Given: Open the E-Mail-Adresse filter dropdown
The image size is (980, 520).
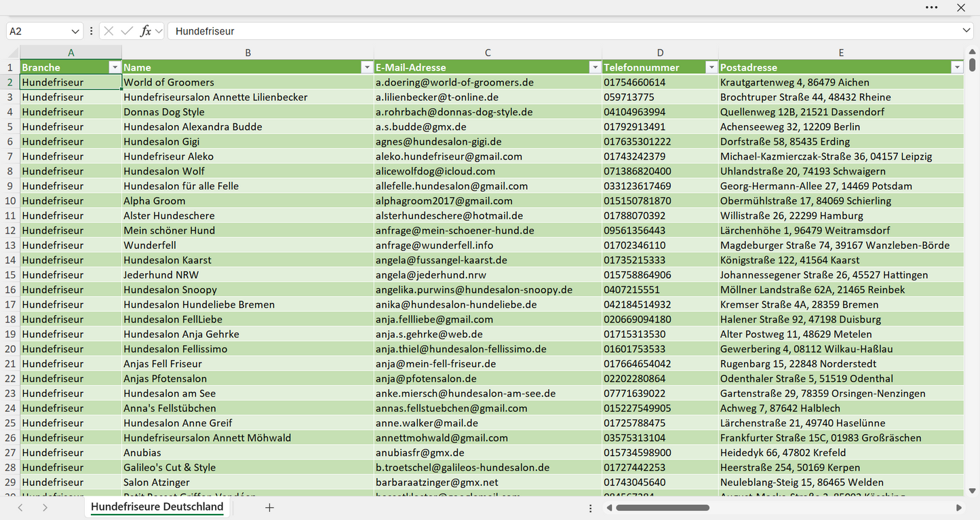Looking at the screenshot, I should click(x=595, y=67).
